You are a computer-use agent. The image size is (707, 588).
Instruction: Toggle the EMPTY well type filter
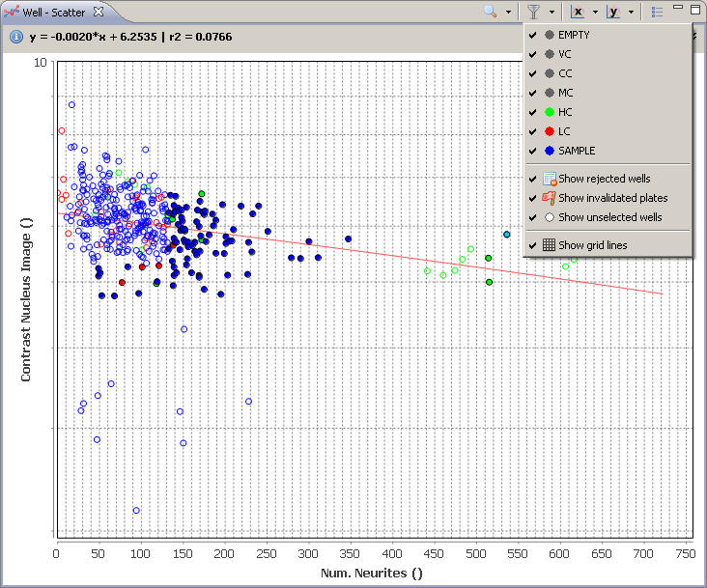[608, 35]
